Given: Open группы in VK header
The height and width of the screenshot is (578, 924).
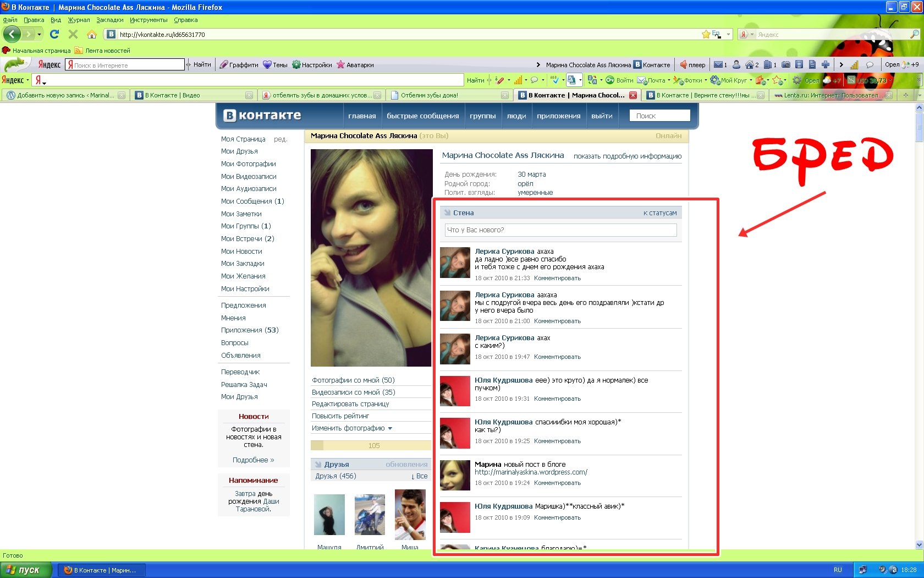Looking at the screenshot, I should [482, 116].
